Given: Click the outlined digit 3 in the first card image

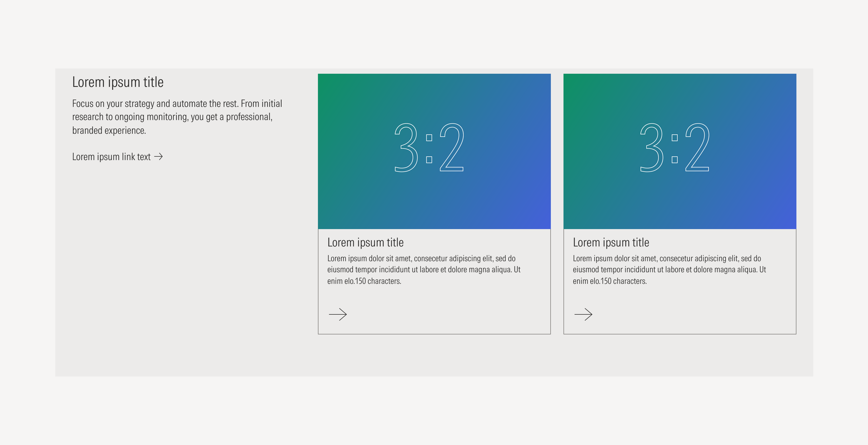Looking at the screenshot, I should click(406, 148).
